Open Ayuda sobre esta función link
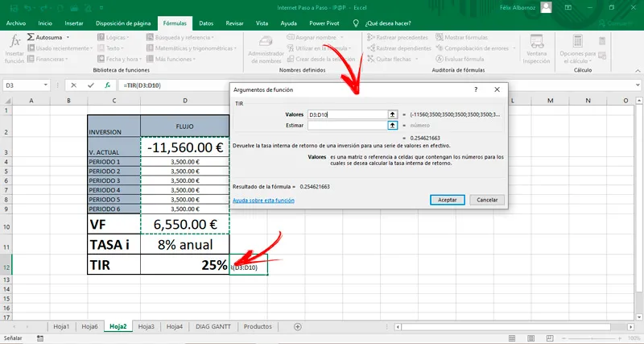 [x=263, y=201]
